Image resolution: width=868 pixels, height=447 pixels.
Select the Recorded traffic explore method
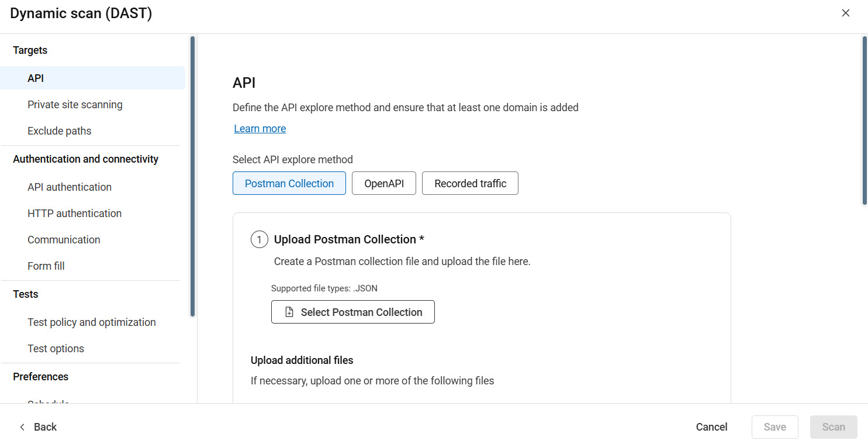point(470,183)
